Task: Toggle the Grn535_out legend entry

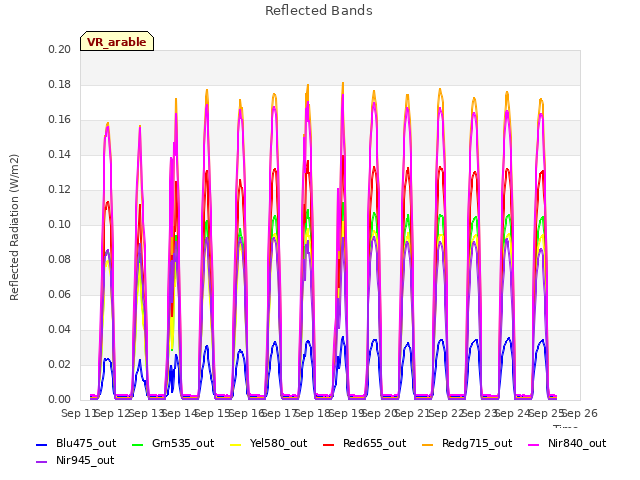Action: point(173,443)
